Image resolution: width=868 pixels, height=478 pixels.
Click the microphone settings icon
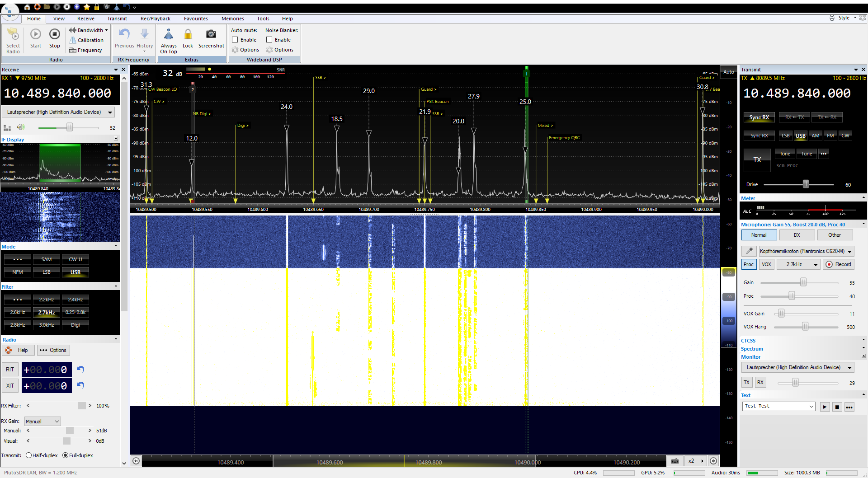click(x=749, y=251)
